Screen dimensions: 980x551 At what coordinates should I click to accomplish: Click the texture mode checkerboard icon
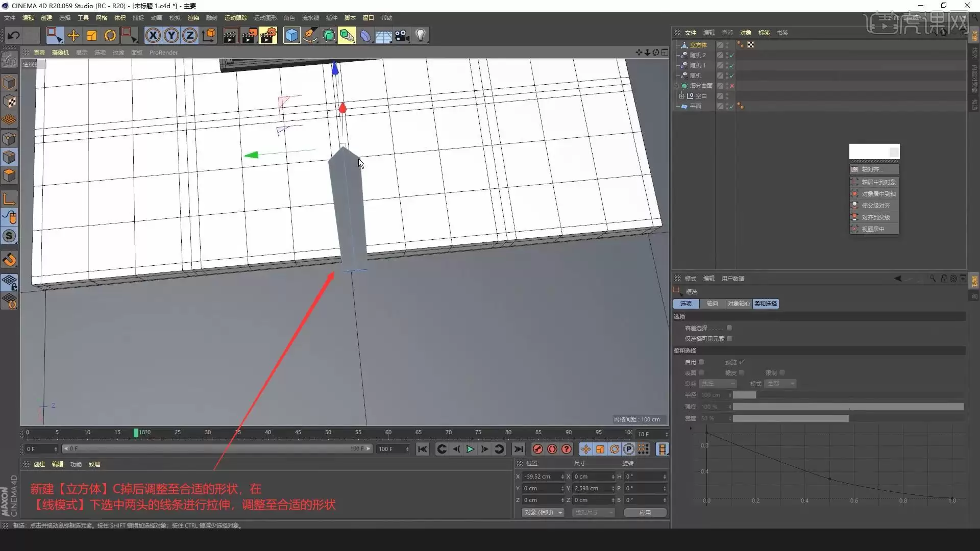(x=9, y=102)
